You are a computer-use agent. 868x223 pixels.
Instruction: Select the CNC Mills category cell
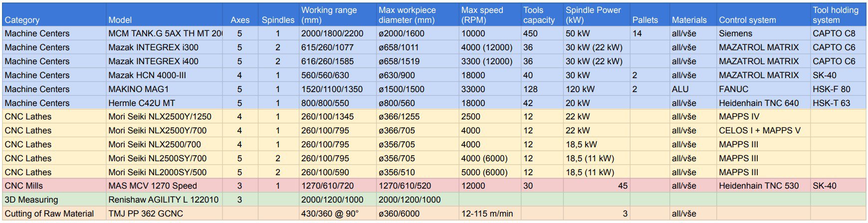tap(54, 186)
